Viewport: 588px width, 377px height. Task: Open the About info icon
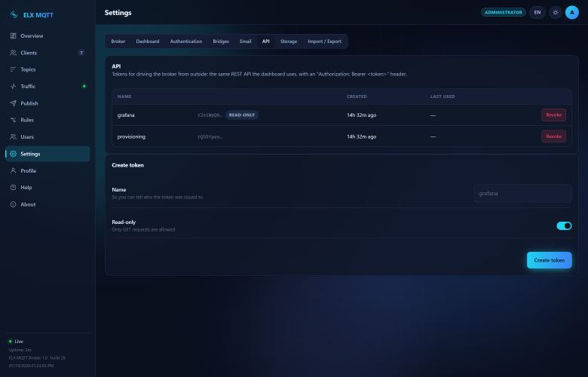(x=13, y=204)
